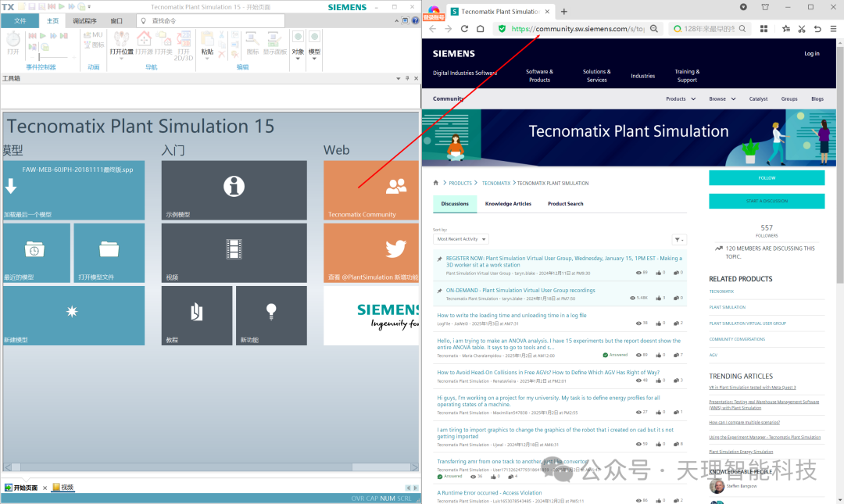Click the 最近的模型 folder-clock tile
This screenshot has width=844, height=504.
pos(37,253)
